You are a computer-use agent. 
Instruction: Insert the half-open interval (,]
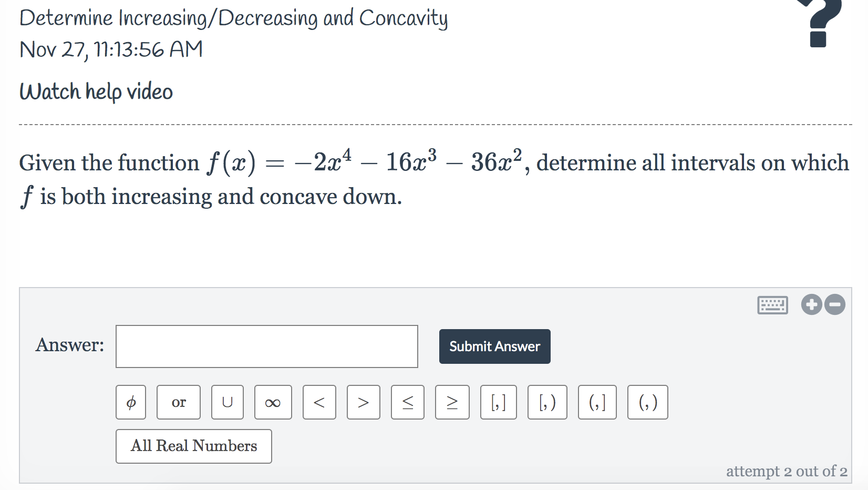click(597, 402)
